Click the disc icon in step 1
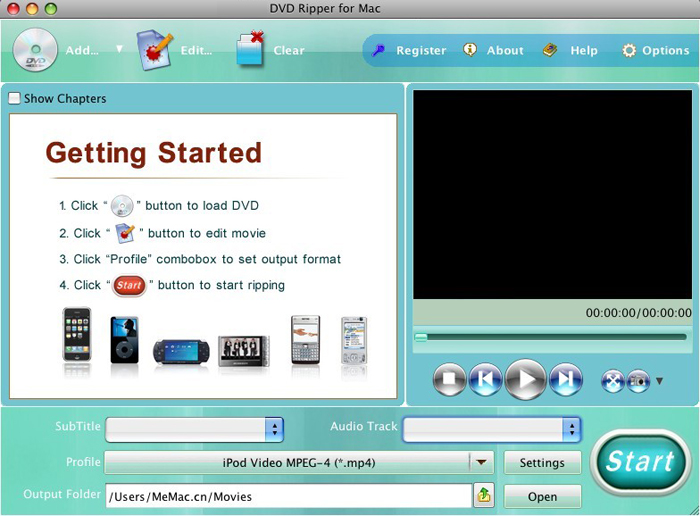 tap(122, 206)
